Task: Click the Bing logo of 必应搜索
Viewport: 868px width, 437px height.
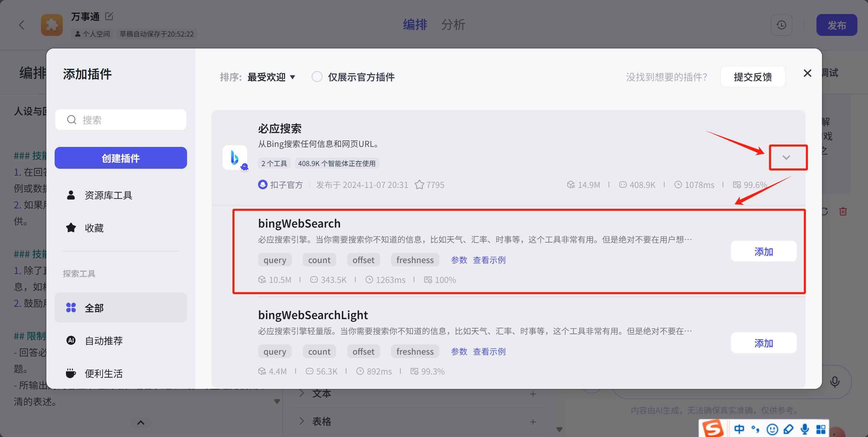Action: coord(235,158)
